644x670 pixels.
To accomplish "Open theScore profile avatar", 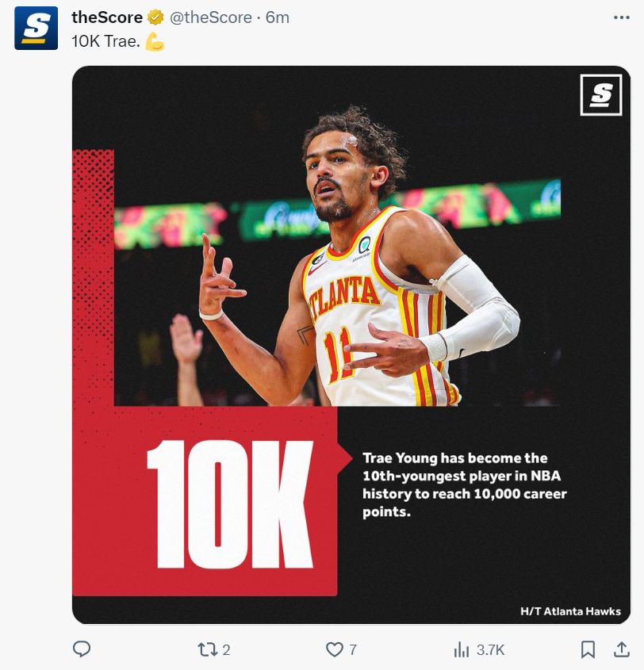I will pyautogui.click(x=36, y=28).
